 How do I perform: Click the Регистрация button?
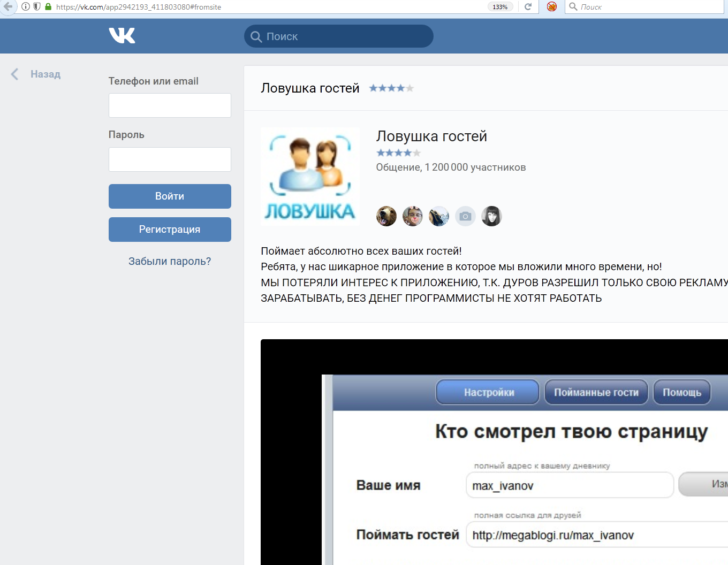coord(170,230)
